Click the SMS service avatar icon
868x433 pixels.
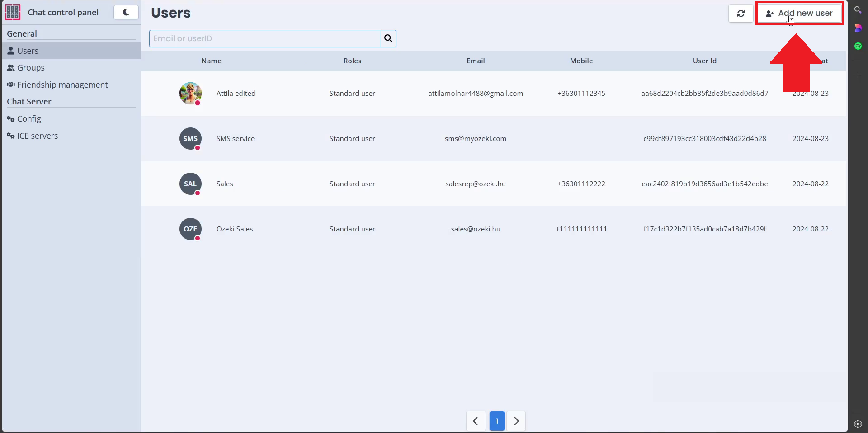tap(190, 138)
